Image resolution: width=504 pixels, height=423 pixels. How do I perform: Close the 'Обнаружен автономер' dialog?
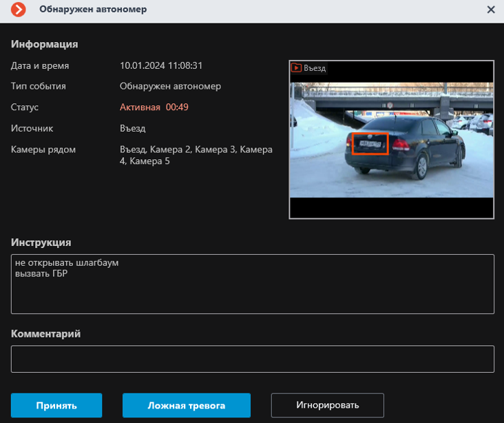coord(491,10)
